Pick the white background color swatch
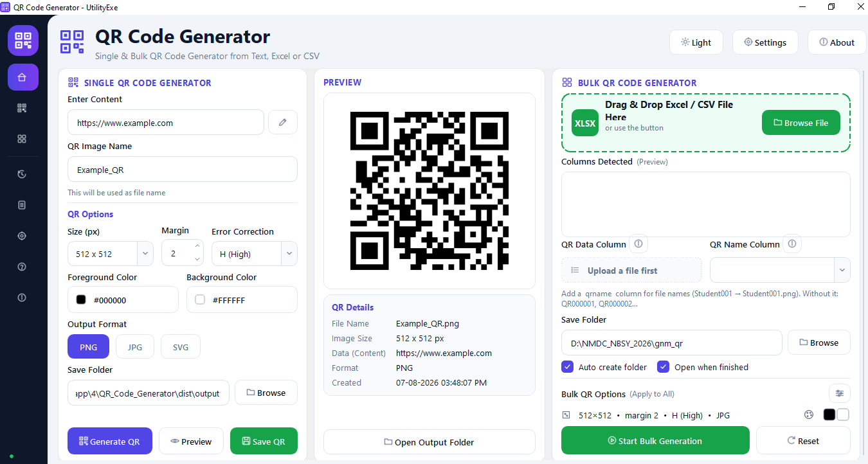This screenshot has width=868, height=464. (x=200, y=299)
